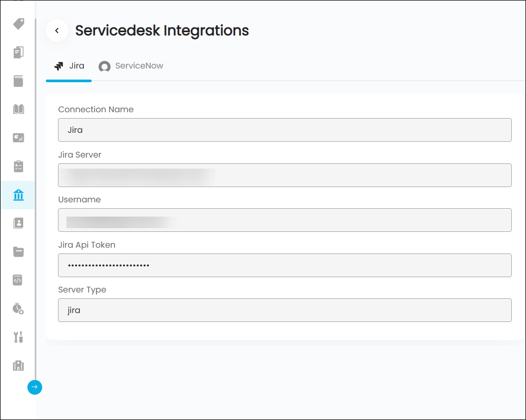Click the Username input field
Image resolution: width=526 pixels, height=420 pixels.
point(285,220)
